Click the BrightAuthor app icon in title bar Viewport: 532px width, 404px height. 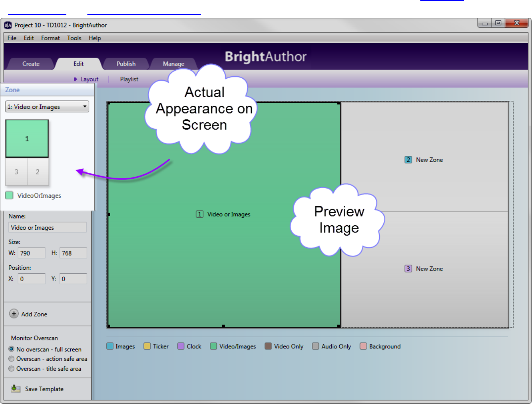click(x=8, y=25)
